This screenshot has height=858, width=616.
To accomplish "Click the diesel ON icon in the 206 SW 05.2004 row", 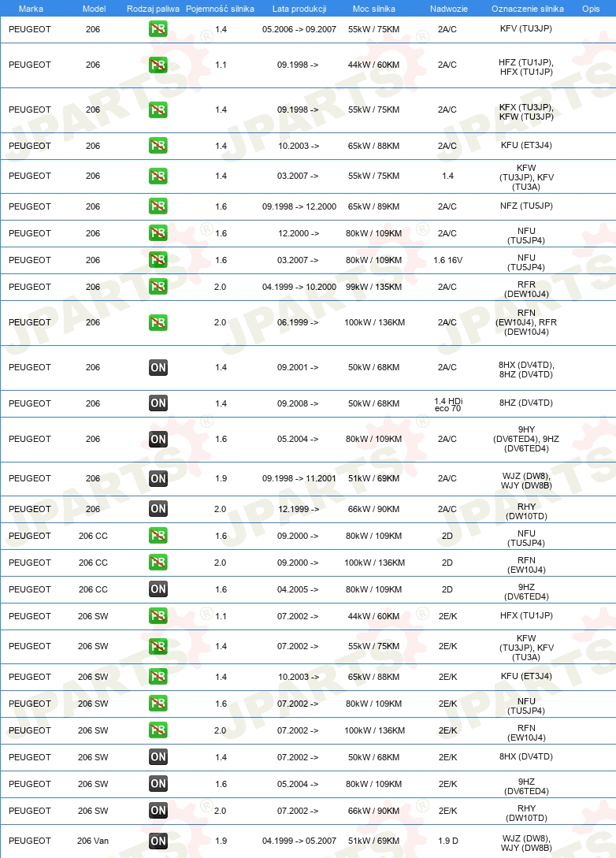I will click(158, 784).
